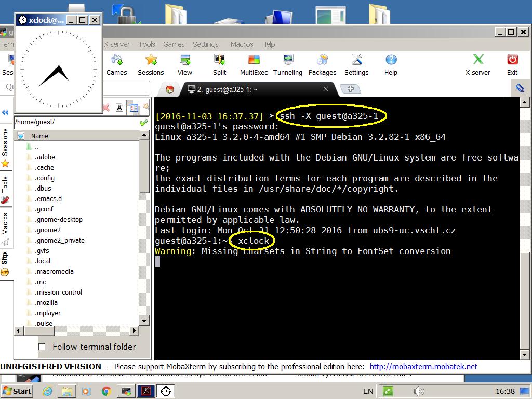Select the .mozilla folder
532x399 pixels.
click(x=46, y=303)
